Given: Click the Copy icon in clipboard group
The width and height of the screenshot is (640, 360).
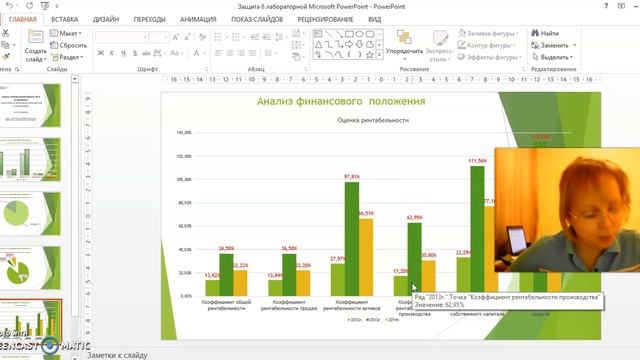Looking at the screenshot, I should tap(5, 45).
